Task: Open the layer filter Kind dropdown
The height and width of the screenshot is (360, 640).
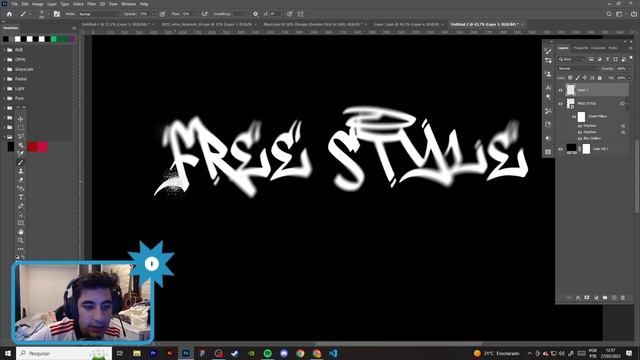Action: point(572,60)
